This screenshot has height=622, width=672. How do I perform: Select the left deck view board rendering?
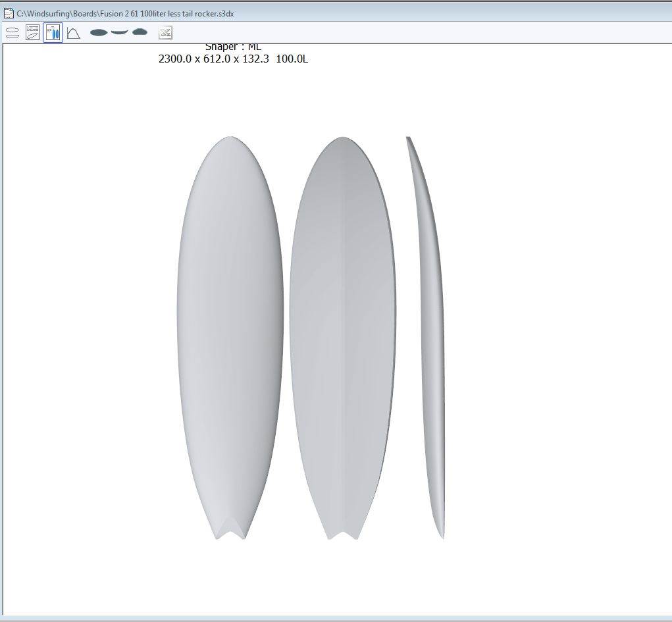[230, 329]
